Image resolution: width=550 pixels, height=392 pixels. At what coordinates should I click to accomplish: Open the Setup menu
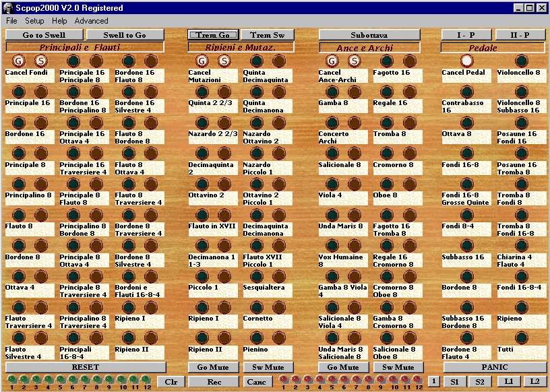coord(34,21)
